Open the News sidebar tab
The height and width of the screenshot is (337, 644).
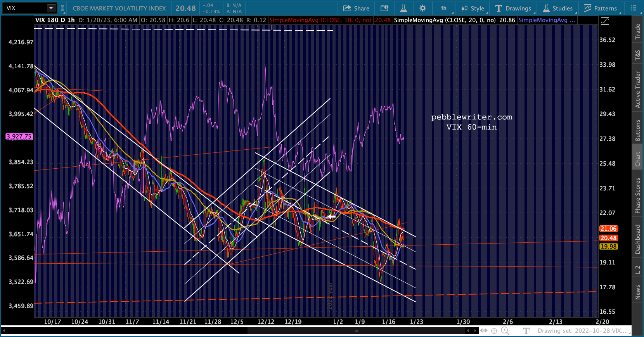[x=638, y=292]
